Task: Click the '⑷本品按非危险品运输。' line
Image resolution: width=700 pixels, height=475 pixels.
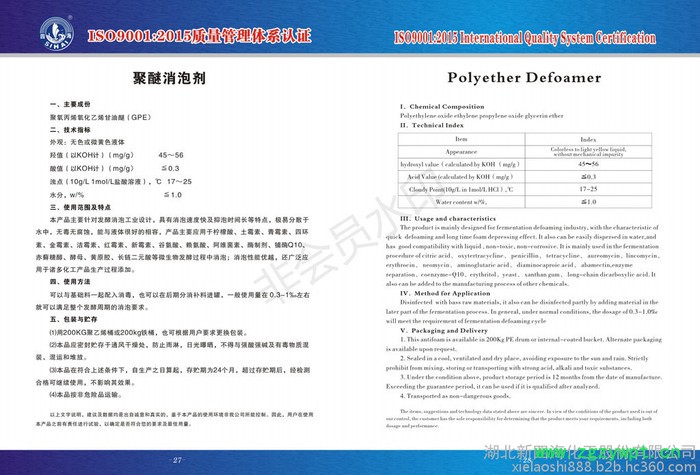Action: [86, 395]
